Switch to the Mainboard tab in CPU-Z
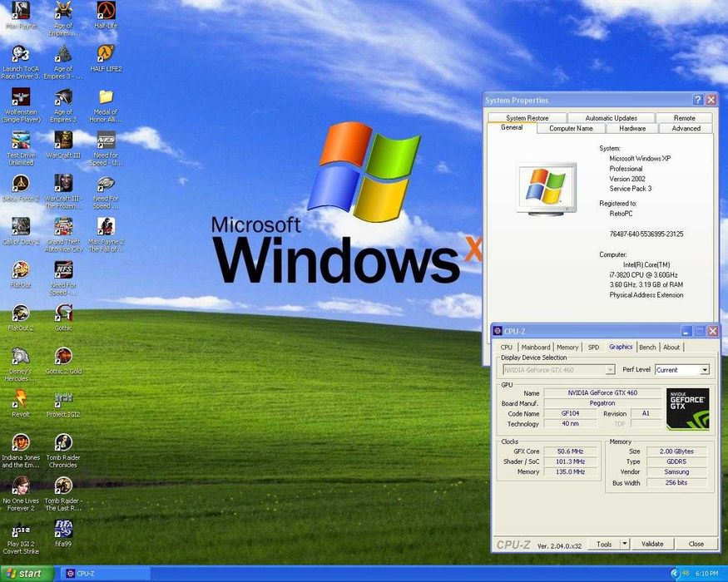Viewport: 728px width, 582px height. coord(535,348)
